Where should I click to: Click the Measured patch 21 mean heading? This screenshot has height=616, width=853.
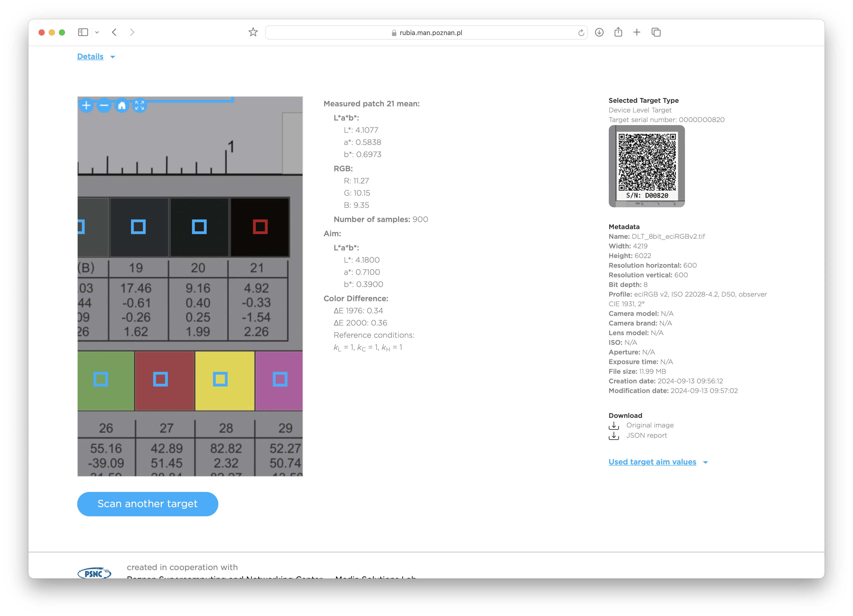coord(371,104)
